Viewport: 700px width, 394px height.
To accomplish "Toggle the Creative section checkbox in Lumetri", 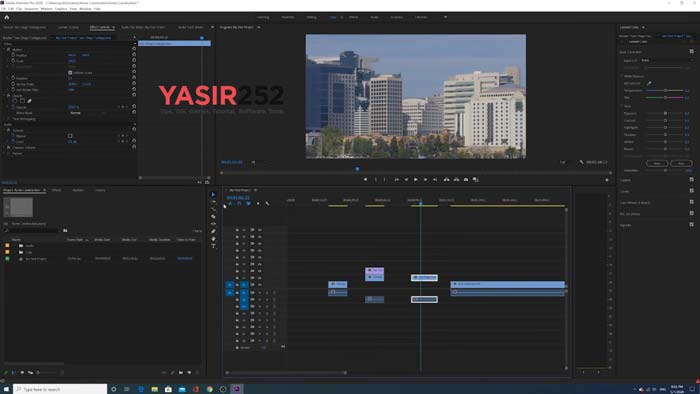I will (692, 180).
